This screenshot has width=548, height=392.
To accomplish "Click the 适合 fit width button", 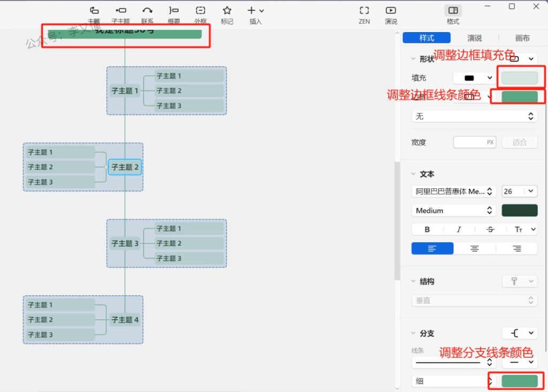I will click(x=519, y=142).
